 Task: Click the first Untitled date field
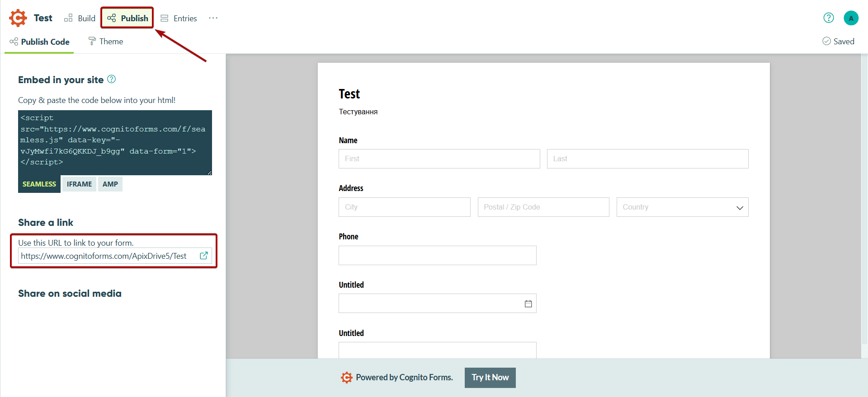[x=437, y=304]
